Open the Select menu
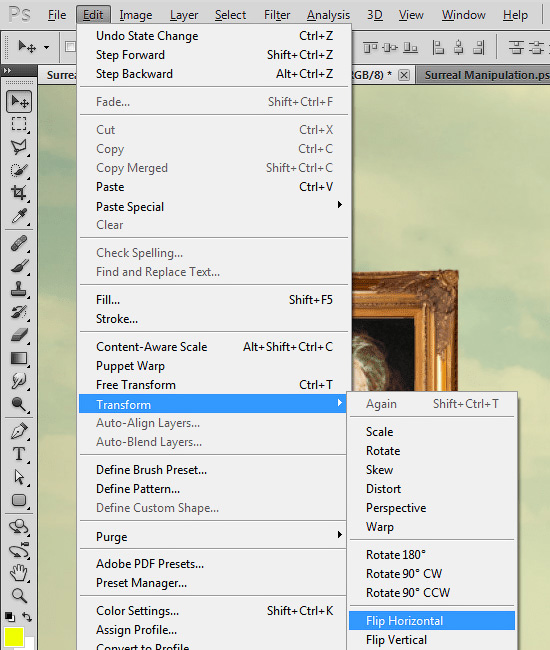This screenshot has height=650, width=550. click(230, 15)
